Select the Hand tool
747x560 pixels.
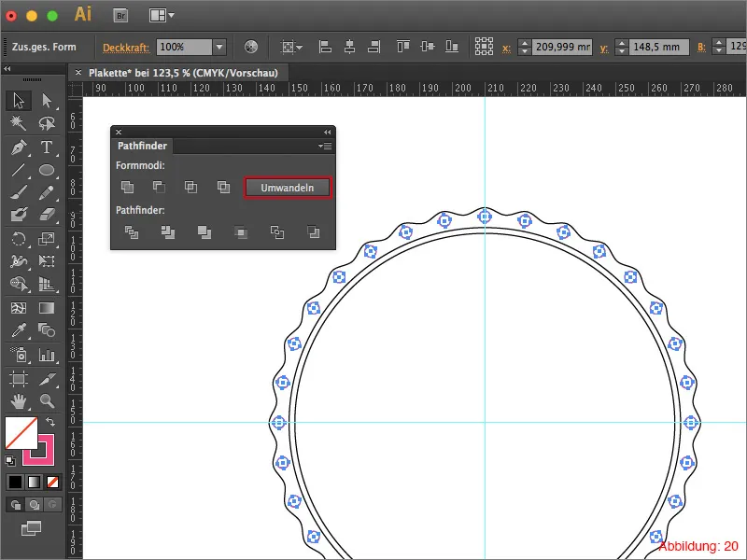(x=19, y=401)
